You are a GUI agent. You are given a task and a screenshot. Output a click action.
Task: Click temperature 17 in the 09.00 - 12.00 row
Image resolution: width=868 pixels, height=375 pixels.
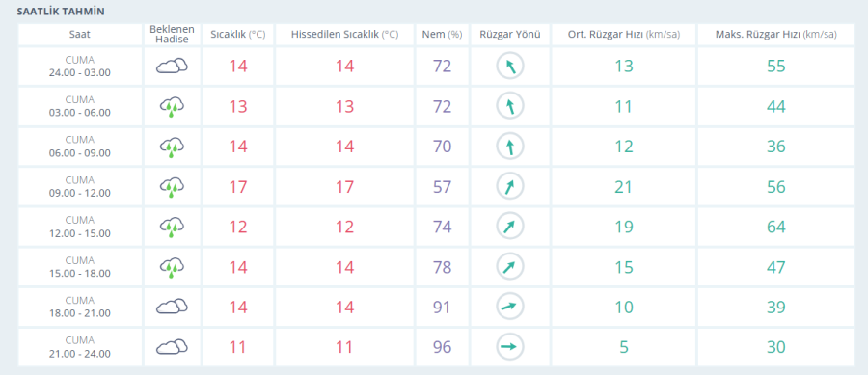238,187
